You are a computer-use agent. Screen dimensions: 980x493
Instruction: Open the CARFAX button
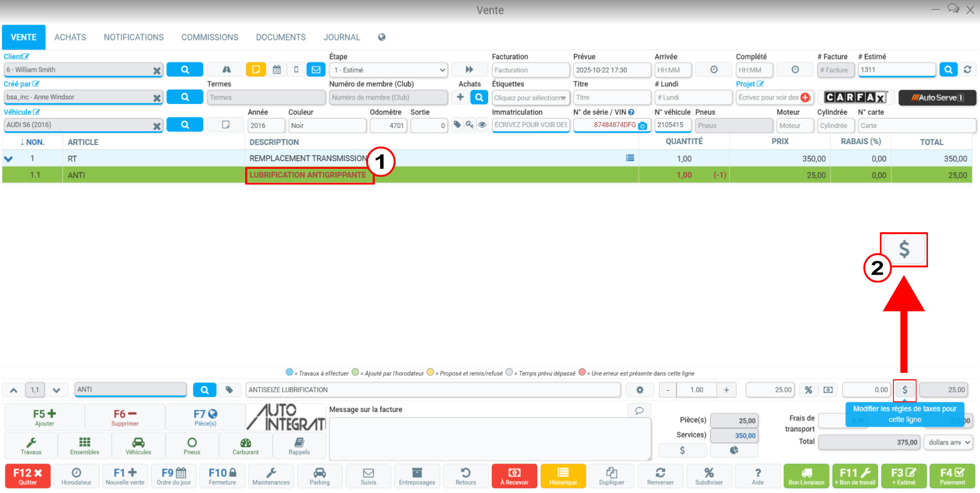pos(855,97)
